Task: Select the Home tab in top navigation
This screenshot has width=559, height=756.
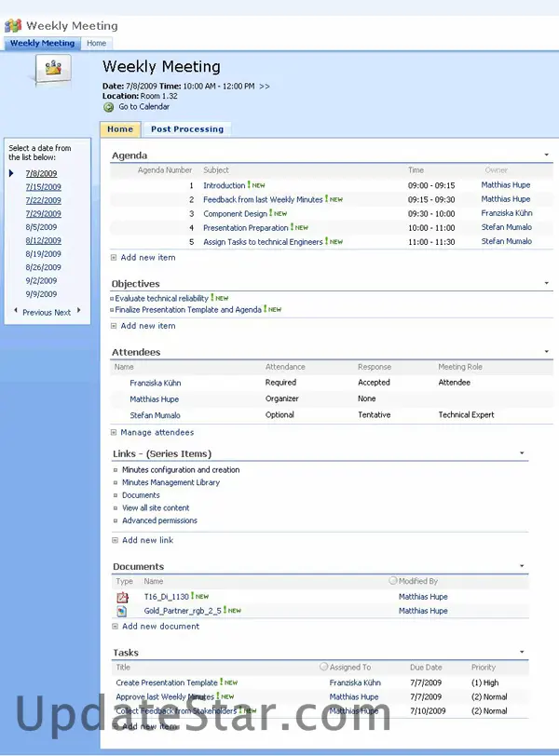Action: 96,43
